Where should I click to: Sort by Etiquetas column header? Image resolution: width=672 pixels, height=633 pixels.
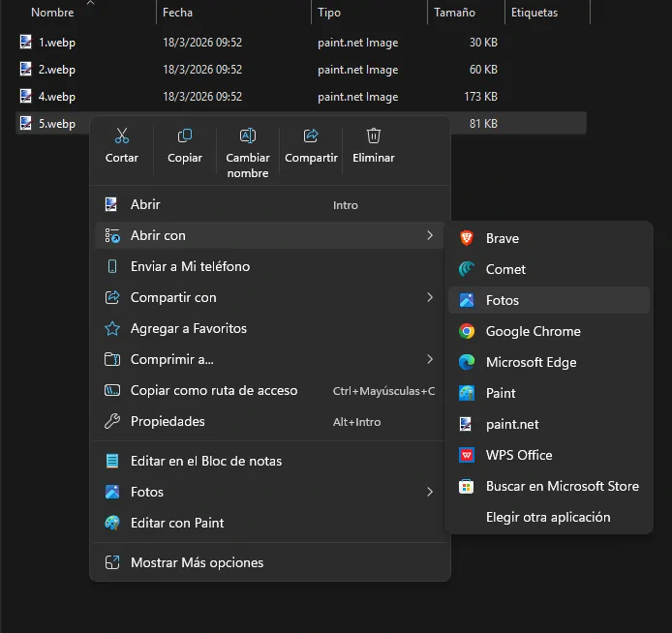[535, 13]
